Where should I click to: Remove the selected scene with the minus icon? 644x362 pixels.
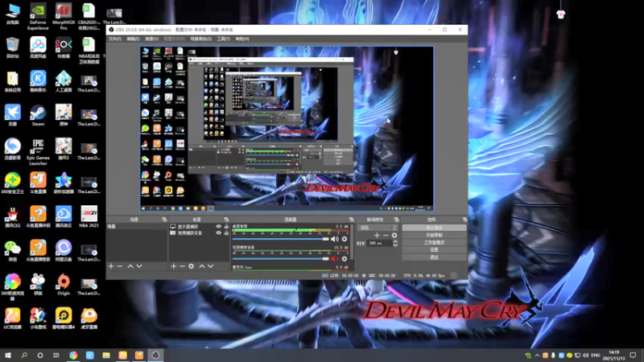(x=120, y=266)
